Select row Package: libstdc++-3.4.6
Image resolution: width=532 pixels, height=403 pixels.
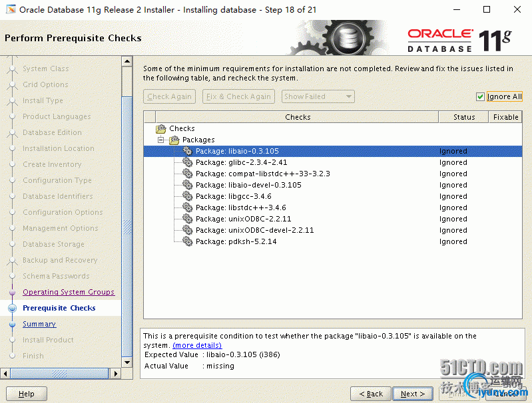pyautogui.click(x=333, y=207)
